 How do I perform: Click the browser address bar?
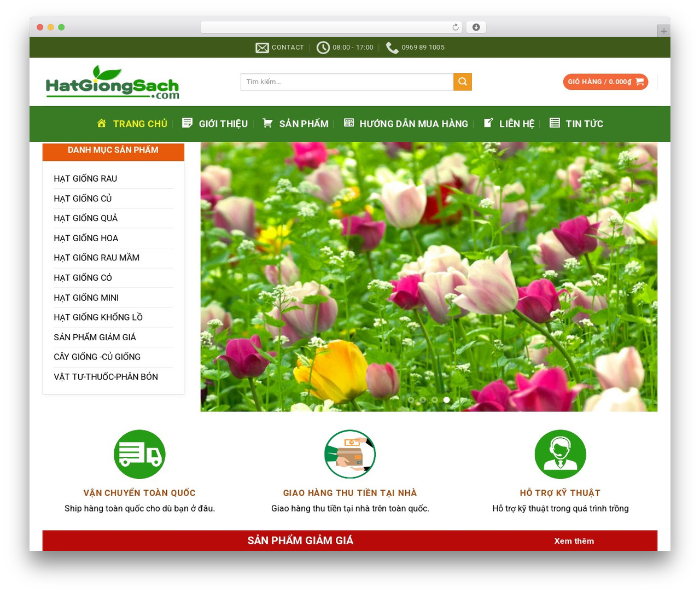[331, 27]
